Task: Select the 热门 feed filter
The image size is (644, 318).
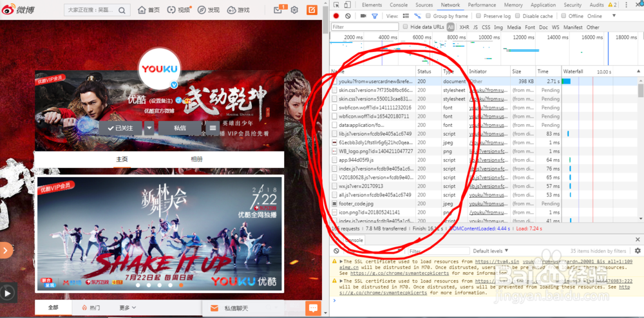Action: pos(91,308)
